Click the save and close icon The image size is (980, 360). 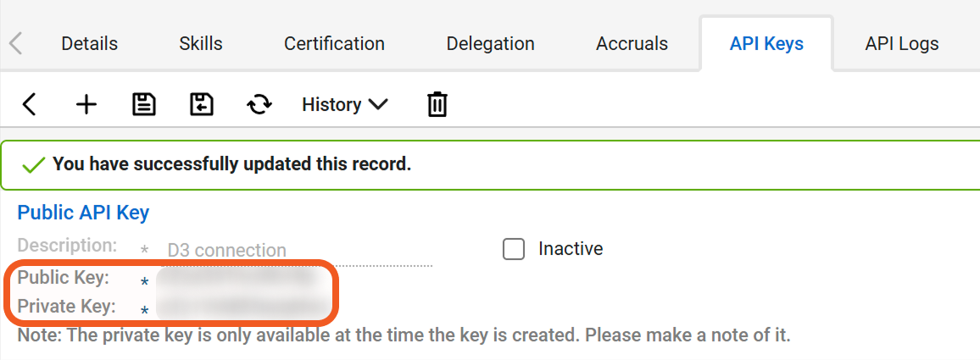point(201,104)
